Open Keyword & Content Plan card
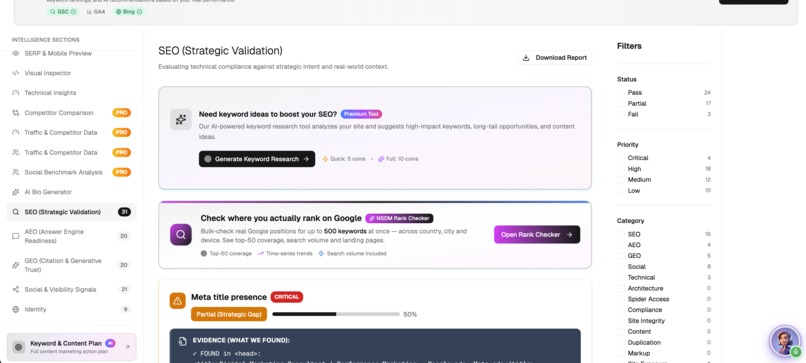This screenshot has width=806, height=363. (x=71, y=347)
